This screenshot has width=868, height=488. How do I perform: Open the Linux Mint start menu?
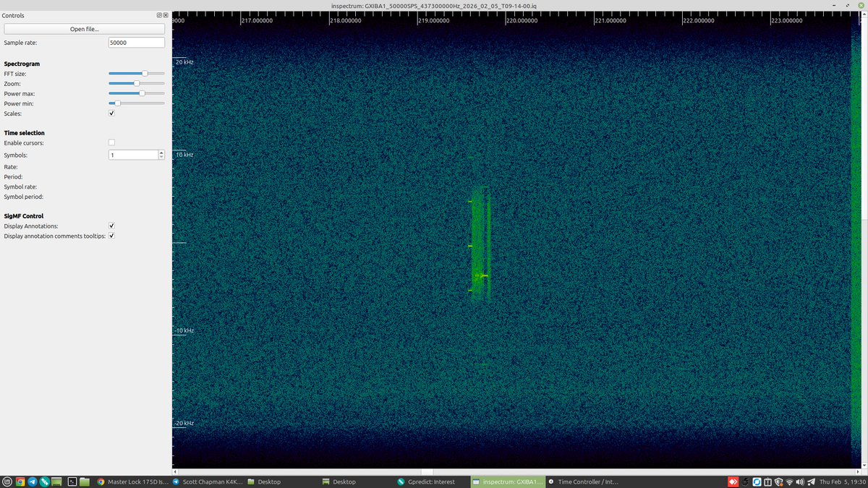[x=7, y=481]
